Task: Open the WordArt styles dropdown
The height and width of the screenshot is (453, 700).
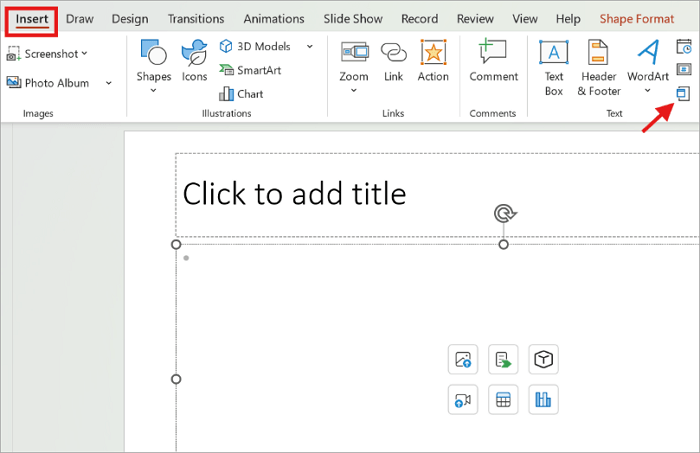Action: click(647, 91)
